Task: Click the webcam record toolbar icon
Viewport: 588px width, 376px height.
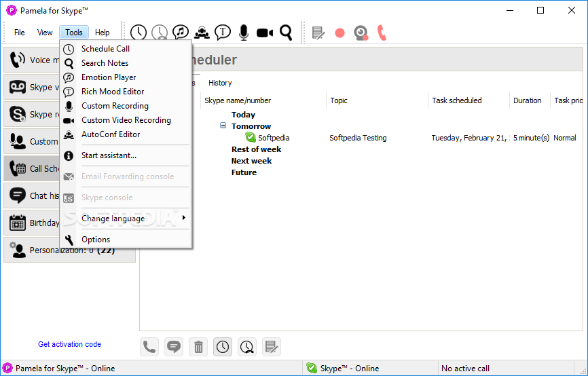Action: coord(361,33)
